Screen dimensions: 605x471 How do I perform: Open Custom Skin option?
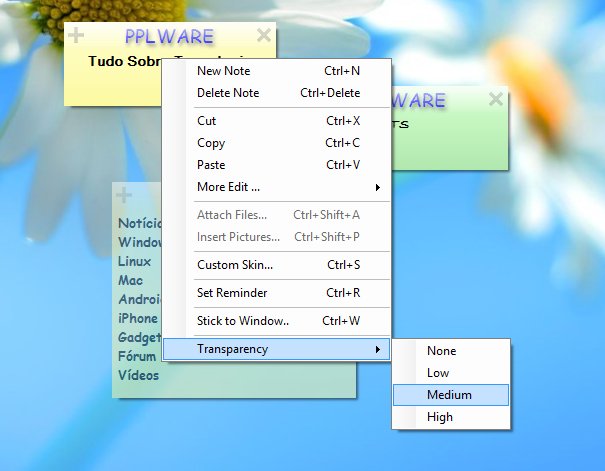click(235, 265)
